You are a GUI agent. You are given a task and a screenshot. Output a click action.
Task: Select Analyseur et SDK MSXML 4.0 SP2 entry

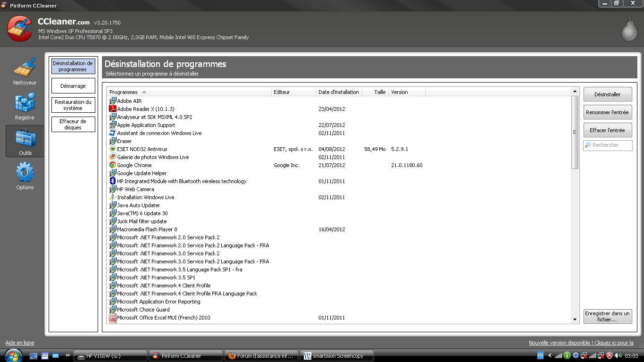click(154, 117)
